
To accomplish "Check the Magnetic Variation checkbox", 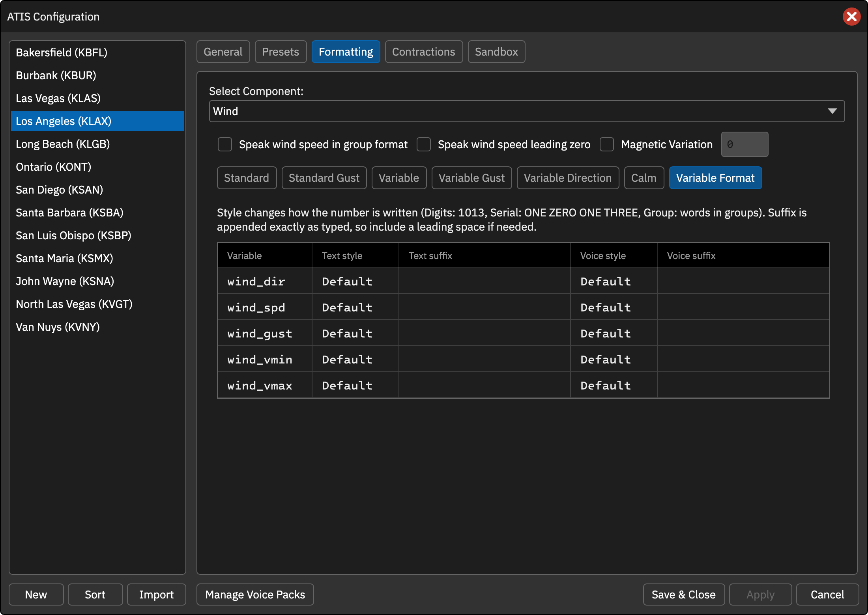I will pos(607,144).
